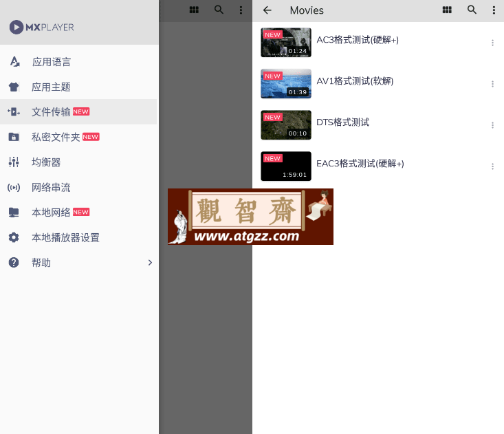
Task: Click the Movies folder title
Action: coord(307,10)
